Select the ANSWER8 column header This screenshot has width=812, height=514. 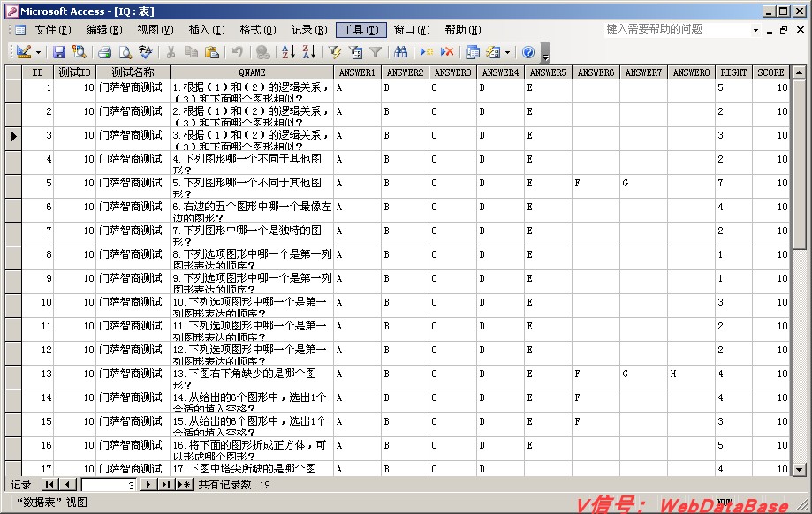click(691, 72)
